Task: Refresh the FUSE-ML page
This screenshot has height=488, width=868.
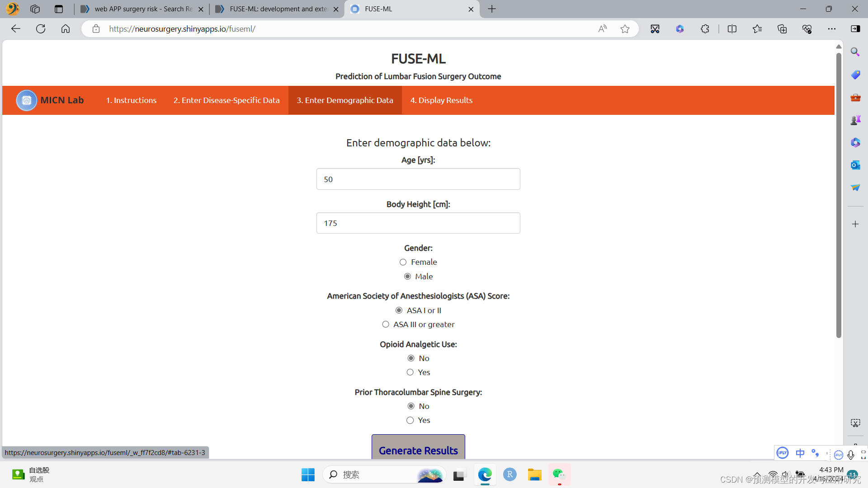Action: click(41, 29)
